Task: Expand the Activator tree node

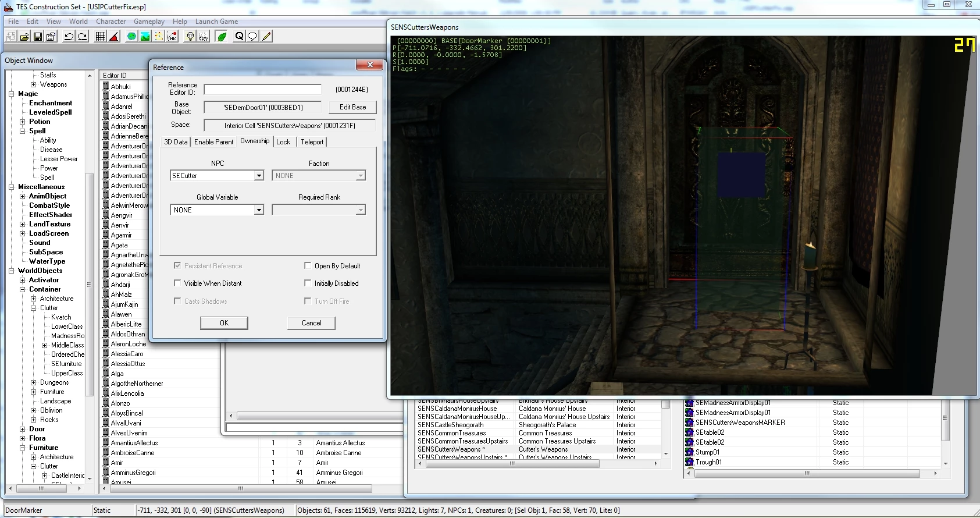Action: coord(23,280)
